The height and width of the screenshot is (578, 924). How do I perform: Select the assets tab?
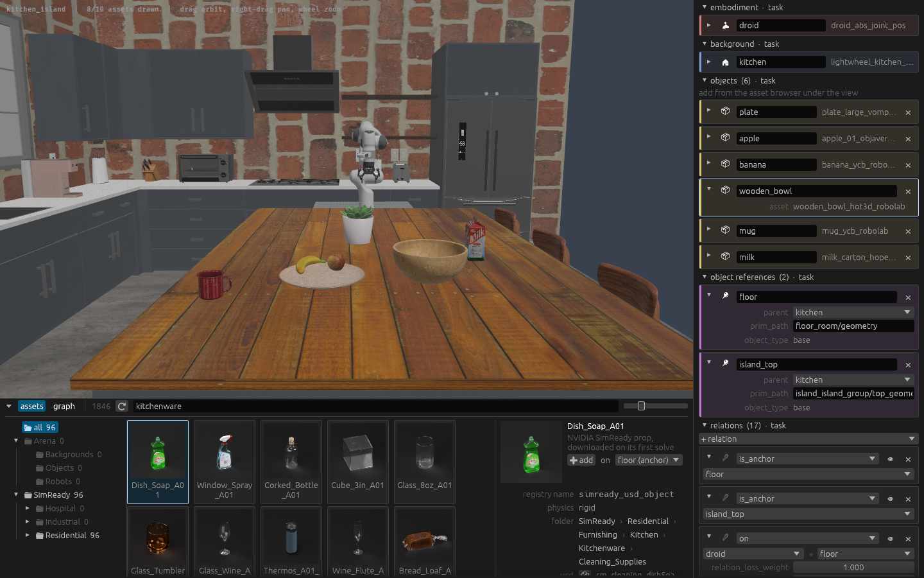(31, 406)
